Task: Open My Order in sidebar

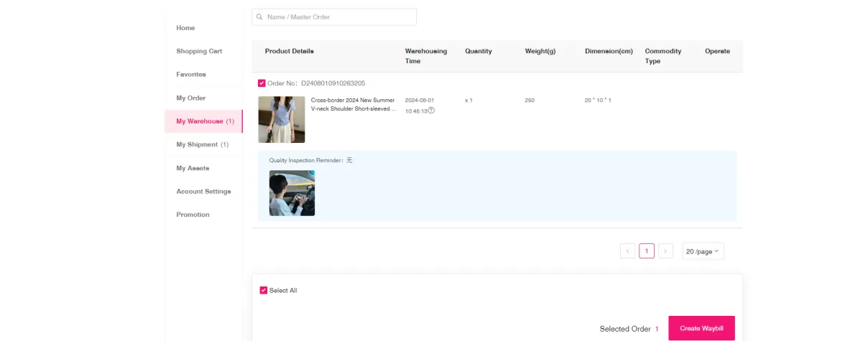Action: coord(191,98)
